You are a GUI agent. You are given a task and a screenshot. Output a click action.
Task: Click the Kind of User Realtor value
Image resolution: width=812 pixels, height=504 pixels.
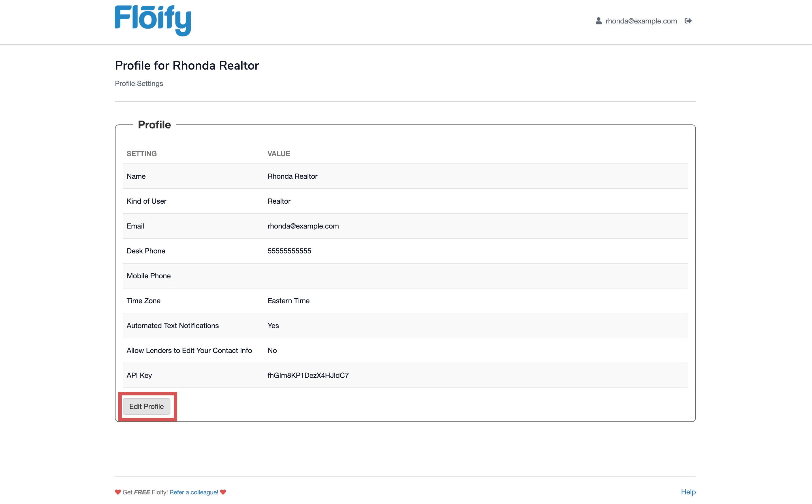[x=279, y=201]
